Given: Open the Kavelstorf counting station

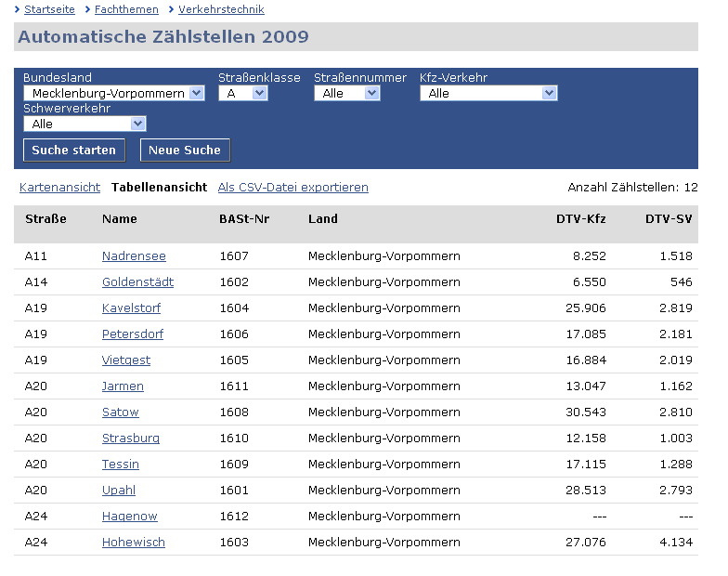Looking at the screenshot, I should click(x=132, y=308).
